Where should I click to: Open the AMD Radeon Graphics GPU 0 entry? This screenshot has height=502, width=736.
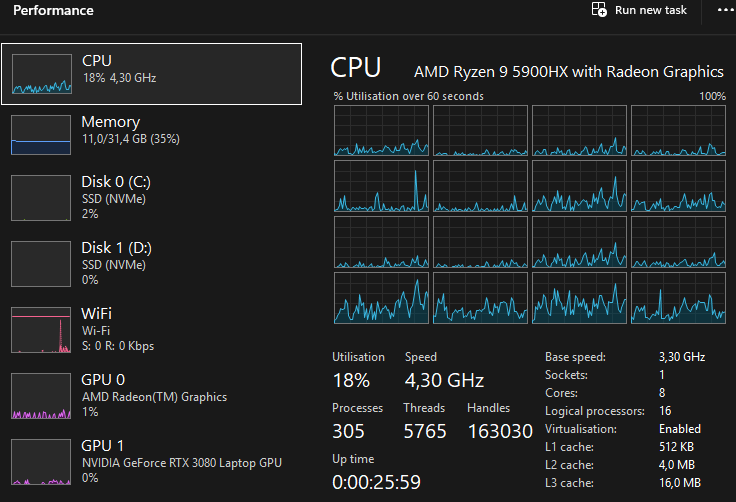pos(153,396)
